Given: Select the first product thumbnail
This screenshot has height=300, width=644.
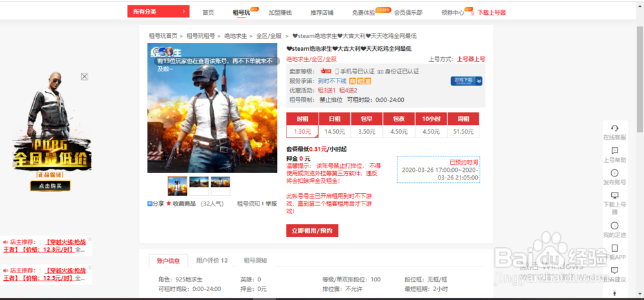Looking at the screenshot, I should [x=178, y=186].
